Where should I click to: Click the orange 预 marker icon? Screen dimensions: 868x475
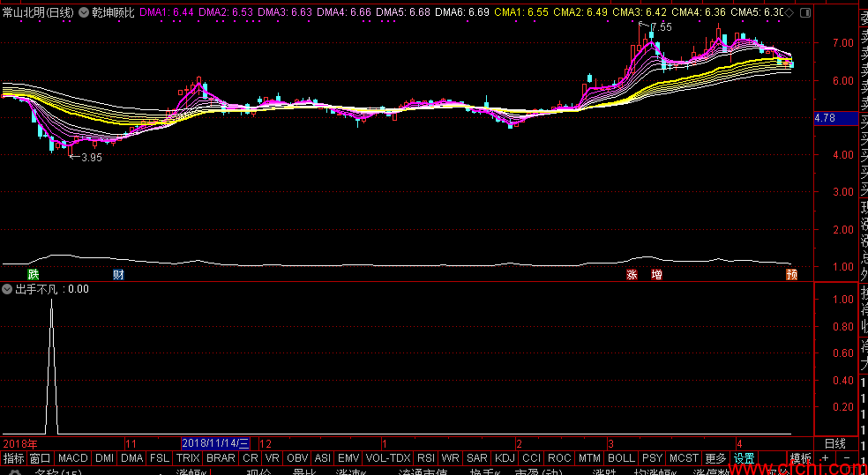click(x=791, y=275)
